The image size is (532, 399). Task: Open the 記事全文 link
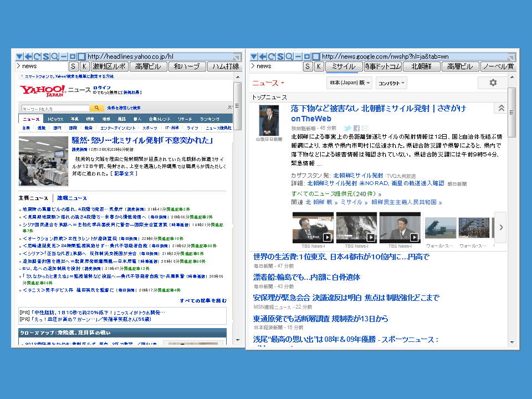pos(124,173)
